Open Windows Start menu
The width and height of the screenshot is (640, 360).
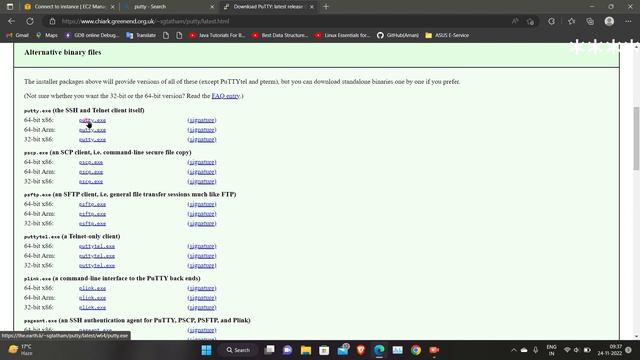point(207,350)
